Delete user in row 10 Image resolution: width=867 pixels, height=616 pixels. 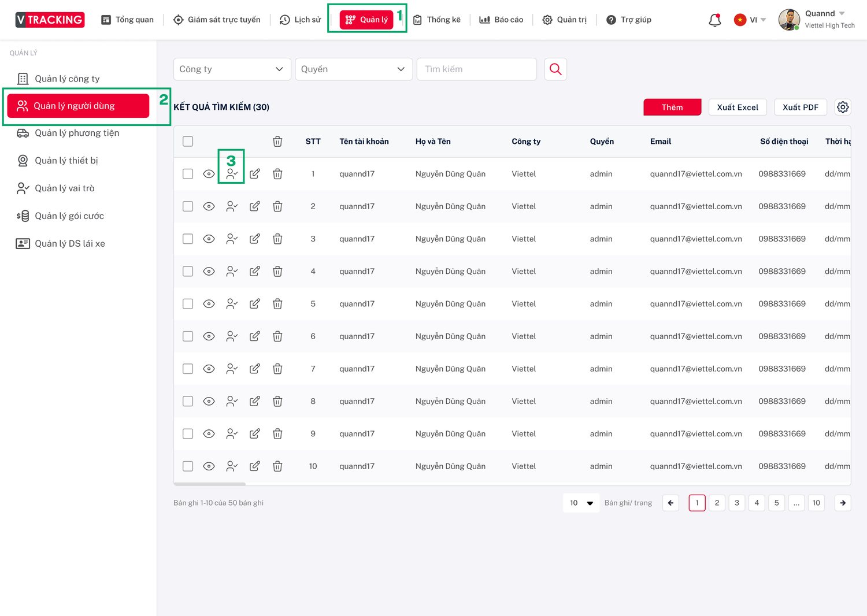point(277,466)
